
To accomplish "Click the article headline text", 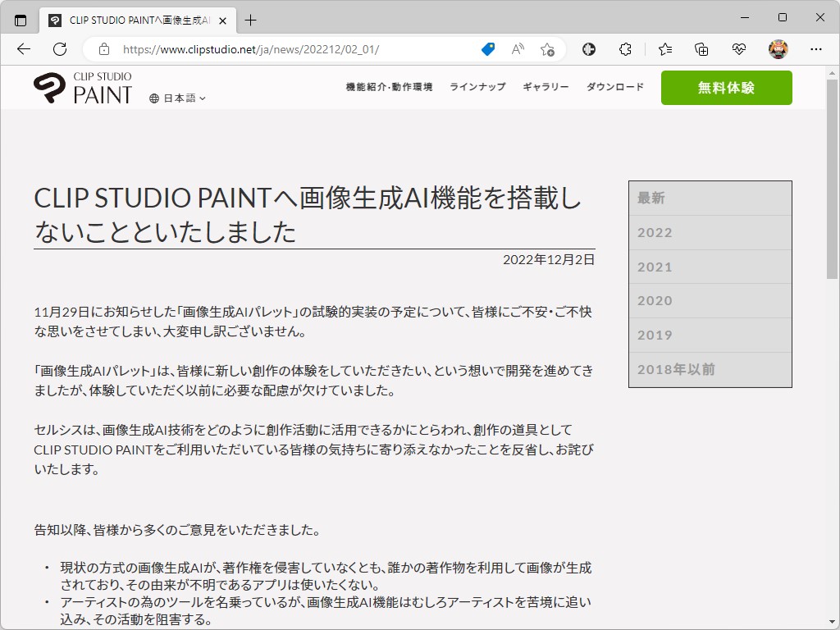I will (x=308, y=215).
